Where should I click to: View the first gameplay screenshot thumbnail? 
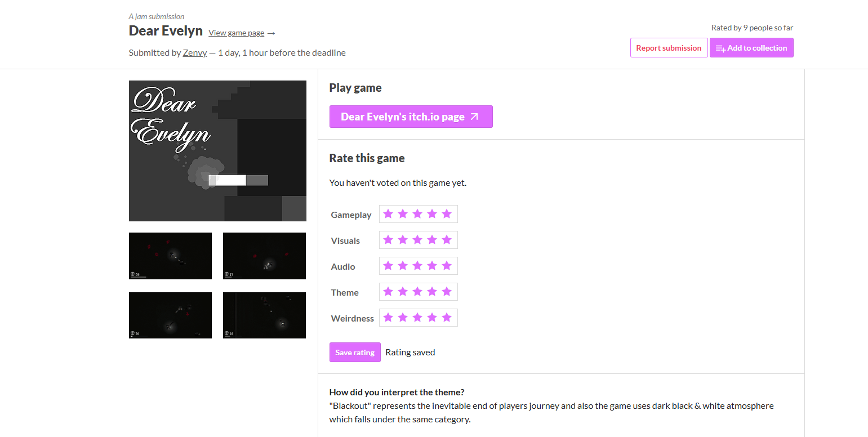pos(170,256)
